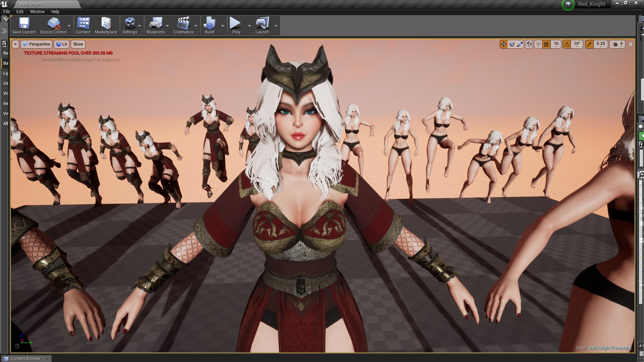Select the Basic category tab
644x362 pixels.
(x=5, y=63)
